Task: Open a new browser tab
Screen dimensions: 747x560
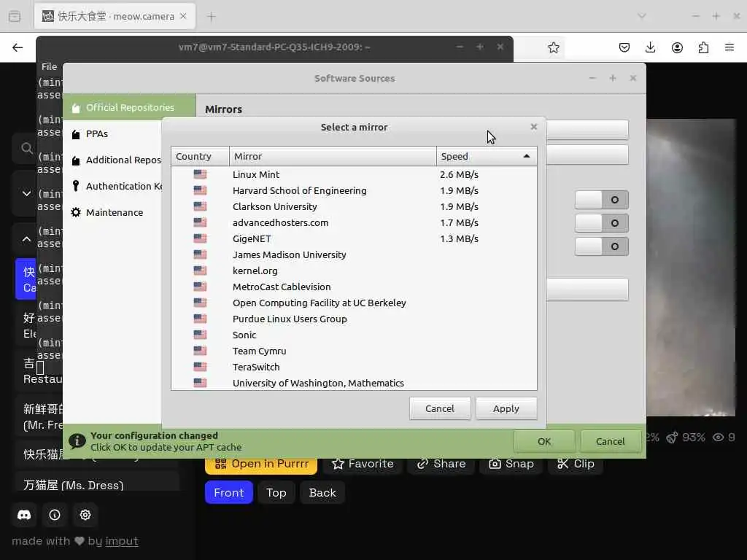Action: click(x=212, y=17)
